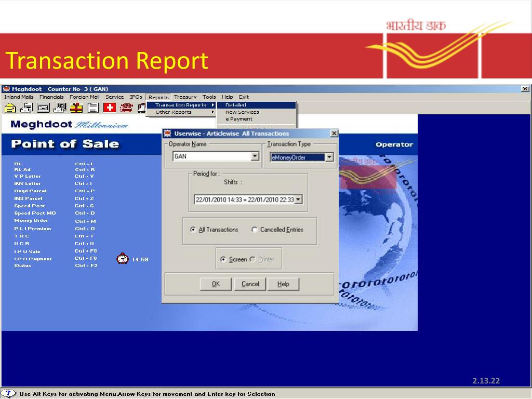
Task: Open the Financials menu
Action: (51, 97)
